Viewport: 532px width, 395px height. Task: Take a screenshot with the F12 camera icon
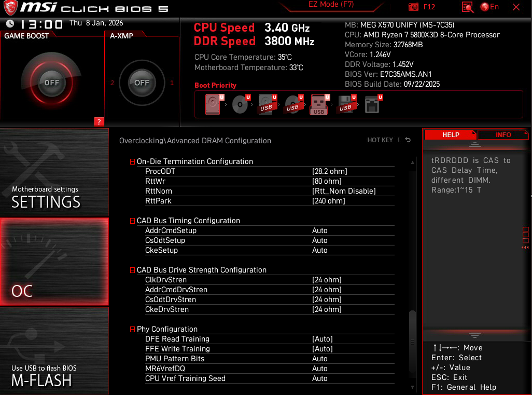point(413,7)
